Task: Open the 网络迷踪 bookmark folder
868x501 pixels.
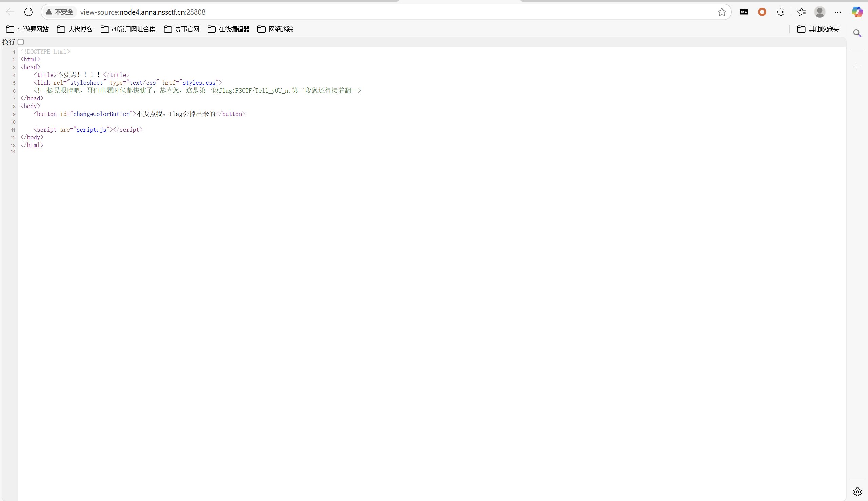Action: tap(275, 29)
